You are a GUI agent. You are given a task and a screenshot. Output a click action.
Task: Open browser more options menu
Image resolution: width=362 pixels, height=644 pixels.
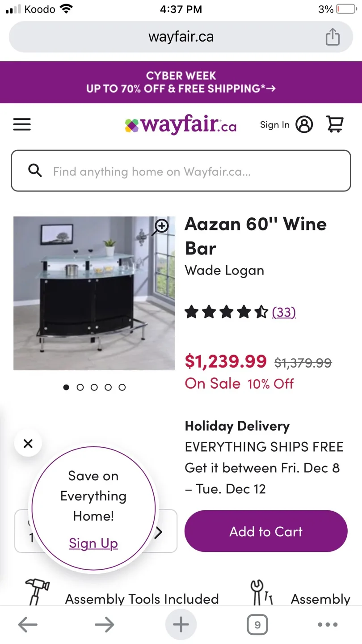coord(328,625)
